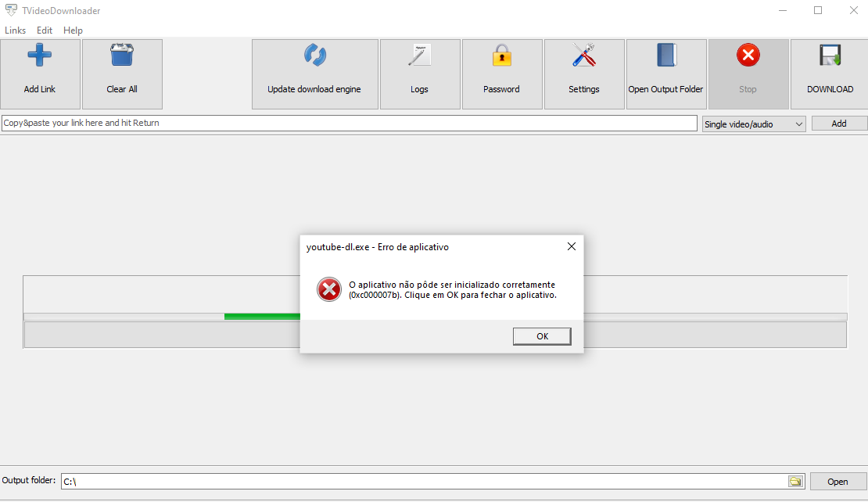868x502 pixels.
Task: Click the Output folder path field
Action: tap(425, 481)
